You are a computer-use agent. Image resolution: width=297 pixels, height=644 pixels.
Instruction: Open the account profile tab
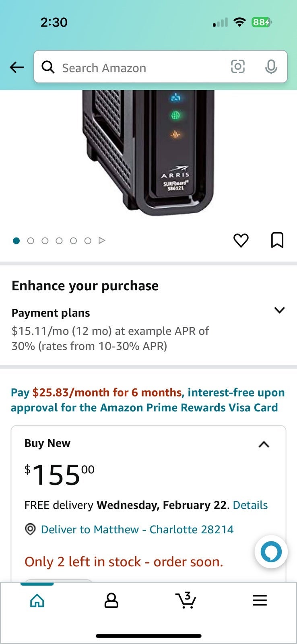click(x=111, y=601)
